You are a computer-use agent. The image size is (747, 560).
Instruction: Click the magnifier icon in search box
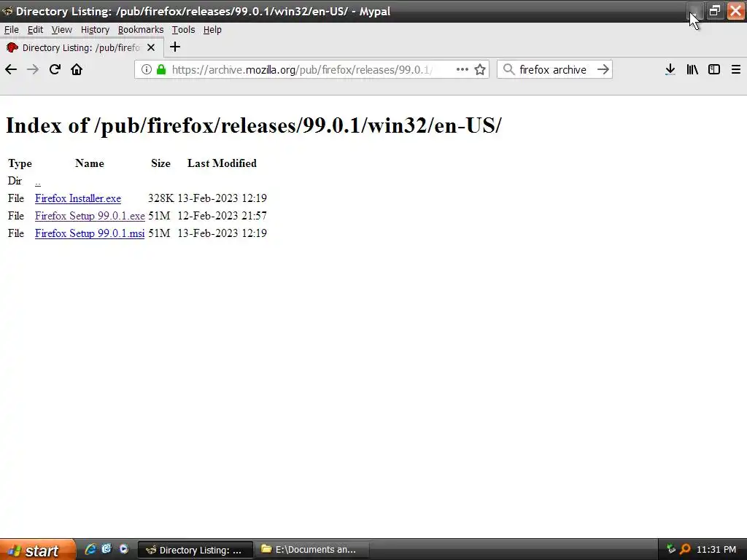[508, 69]
